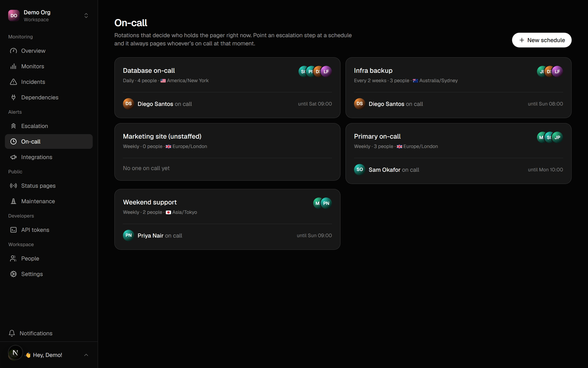
Task: Create a New schedule
Action: pos(542,40)
